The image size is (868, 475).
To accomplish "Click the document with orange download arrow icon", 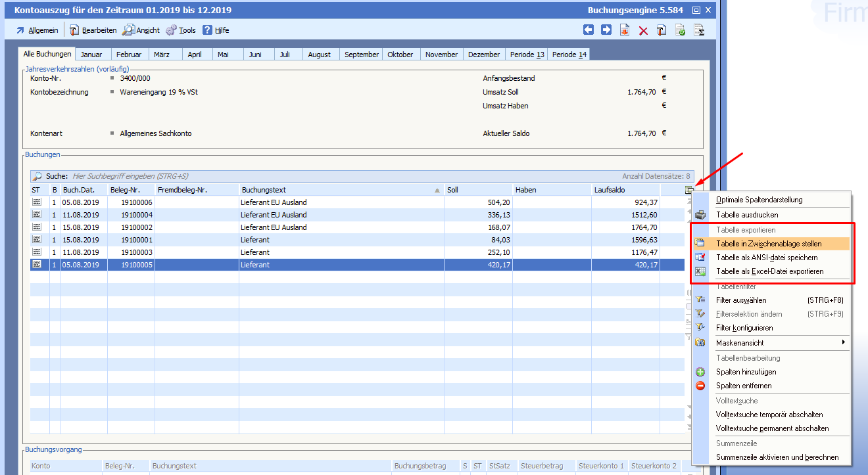I will point(625,31).
